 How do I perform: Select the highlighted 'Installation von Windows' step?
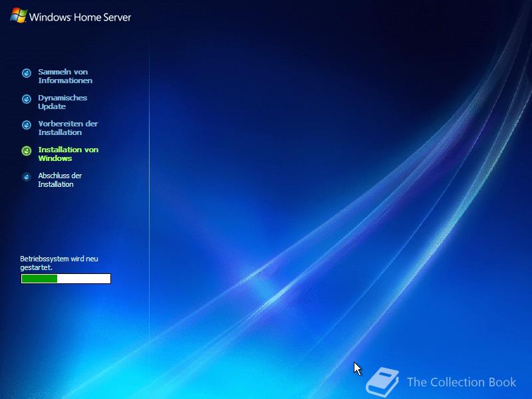(x=68, y=154)
